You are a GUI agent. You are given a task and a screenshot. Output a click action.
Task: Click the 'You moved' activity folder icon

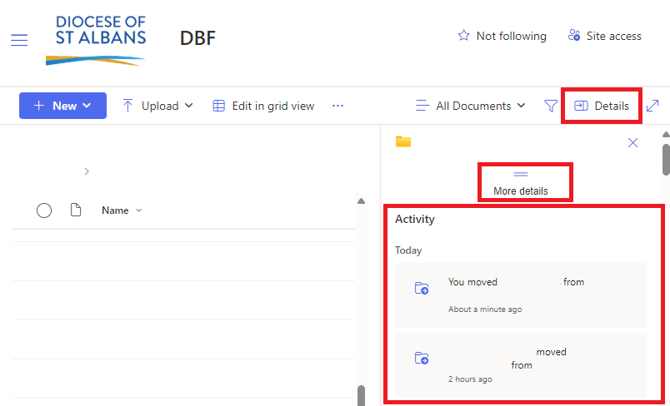[x=422, y=289]
